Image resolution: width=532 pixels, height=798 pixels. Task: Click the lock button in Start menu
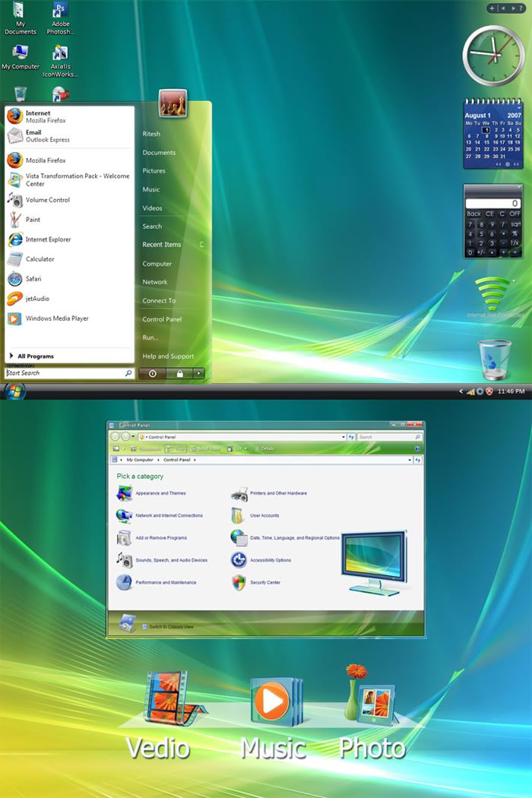pos(179,374)
